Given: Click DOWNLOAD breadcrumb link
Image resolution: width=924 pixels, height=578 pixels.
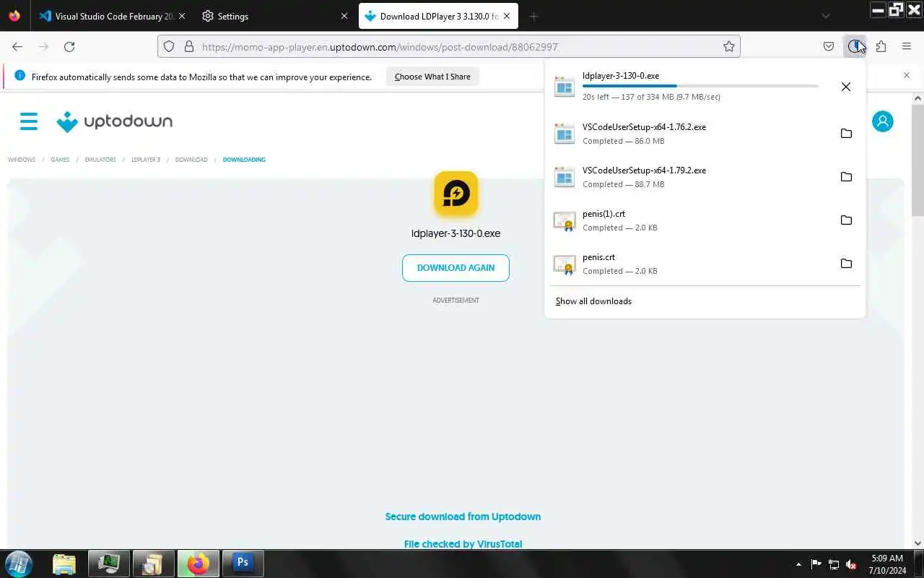Looking at the screenshot, I should (x=191, y=160).
